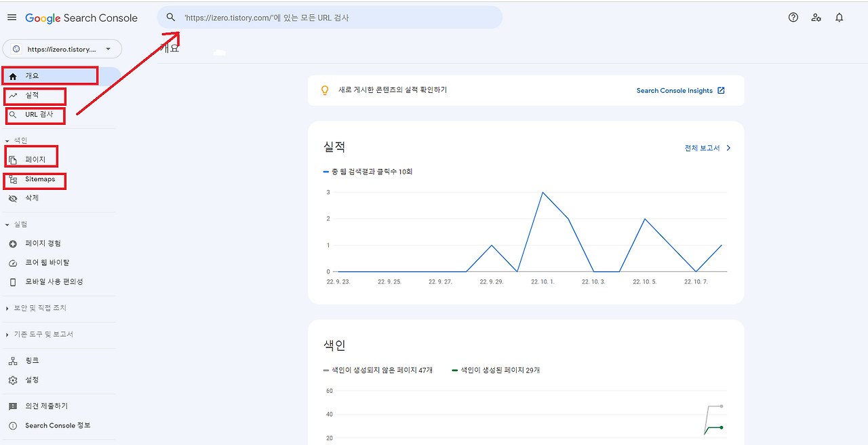Image resolution: width=868 pixels, height=445 pixels.
Task: Click 새로 게시한 콘텐츠의 실적 확인하기 text
Action: click(393, 90)
